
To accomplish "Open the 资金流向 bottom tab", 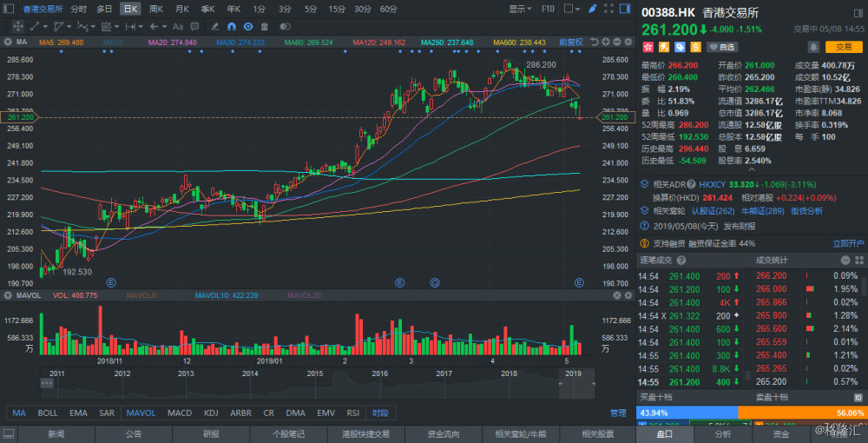I will tap(444, 433).
